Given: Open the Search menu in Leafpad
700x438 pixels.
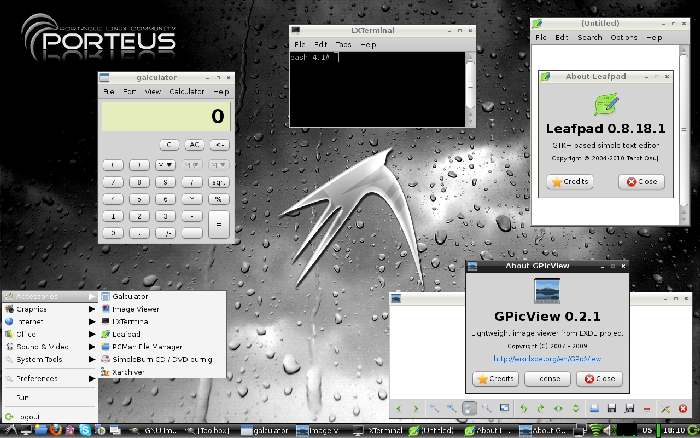Looking at the screenshot, I should (x=590, y=37).
